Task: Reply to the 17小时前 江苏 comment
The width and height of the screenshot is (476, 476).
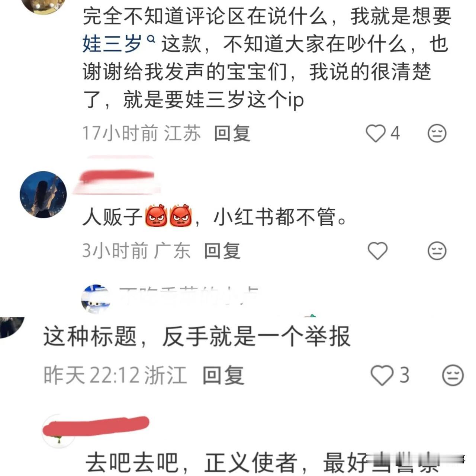Action: pos(232,133)
